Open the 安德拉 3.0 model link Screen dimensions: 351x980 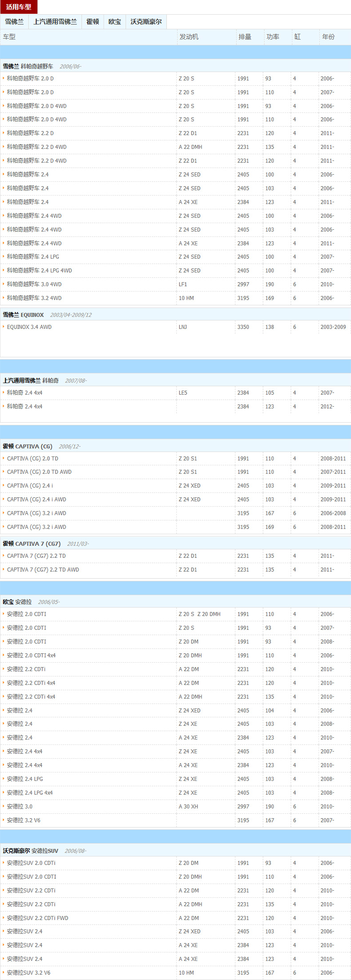(20, 807)
